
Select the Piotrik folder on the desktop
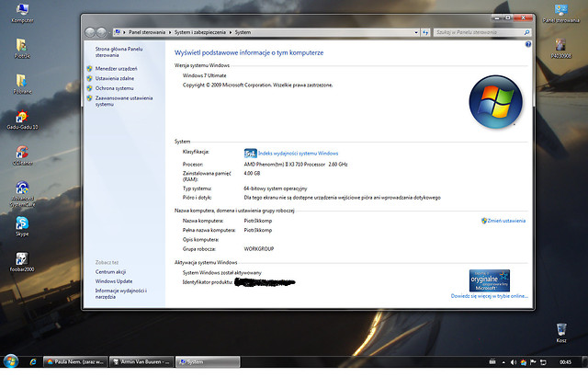pos(22,48)
